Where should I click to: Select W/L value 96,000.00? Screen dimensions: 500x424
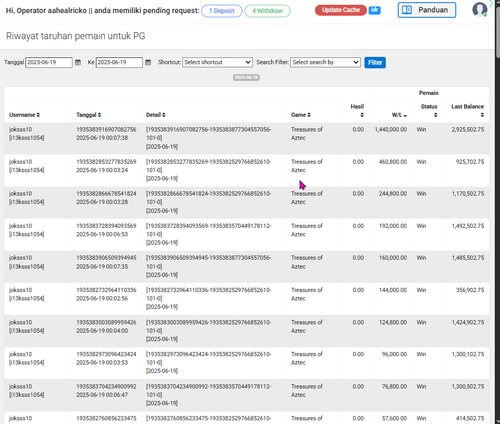pos(394,354)
